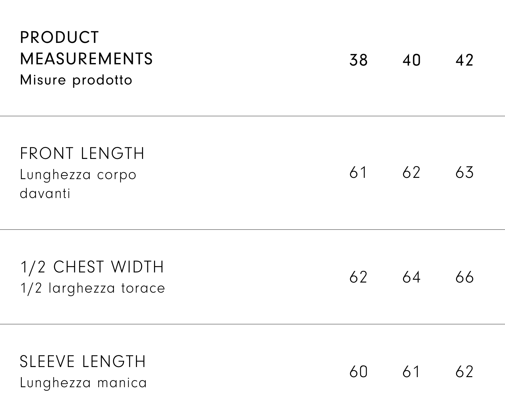The image size is (505, 420).
Task: Click the 1/2 larghezza torace text
Action: pyautogui.click(x=92, y=288)
